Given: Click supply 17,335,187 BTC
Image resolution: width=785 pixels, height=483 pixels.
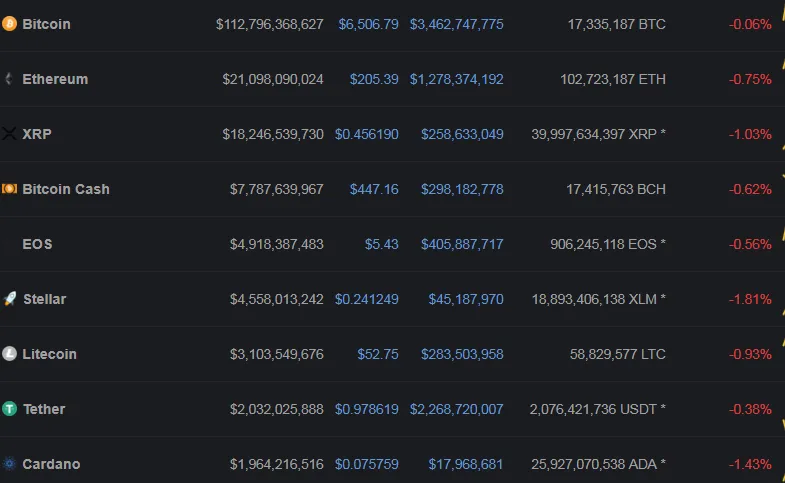Looking at the screenshot, I should pos(617,24).
